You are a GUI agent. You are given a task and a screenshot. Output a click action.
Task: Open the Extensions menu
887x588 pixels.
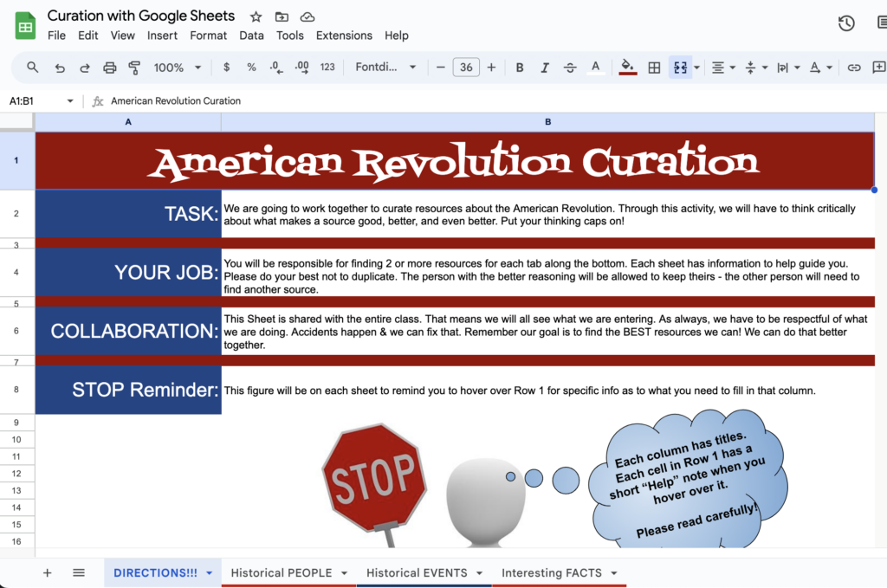point(344,36)
